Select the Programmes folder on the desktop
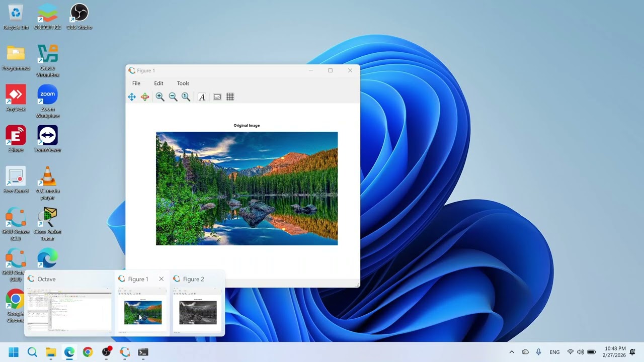Viewport: 644px width, 362px height. (16, 58)
